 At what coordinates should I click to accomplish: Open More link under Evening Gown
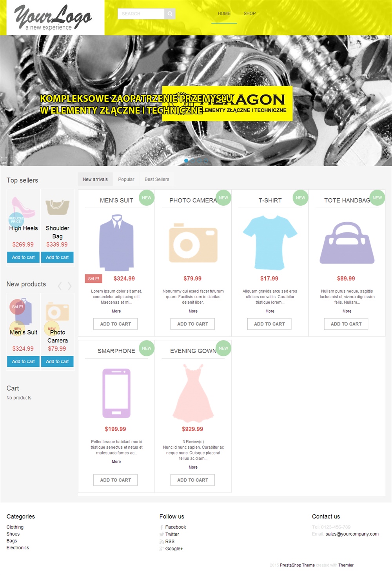coord(193,467)
